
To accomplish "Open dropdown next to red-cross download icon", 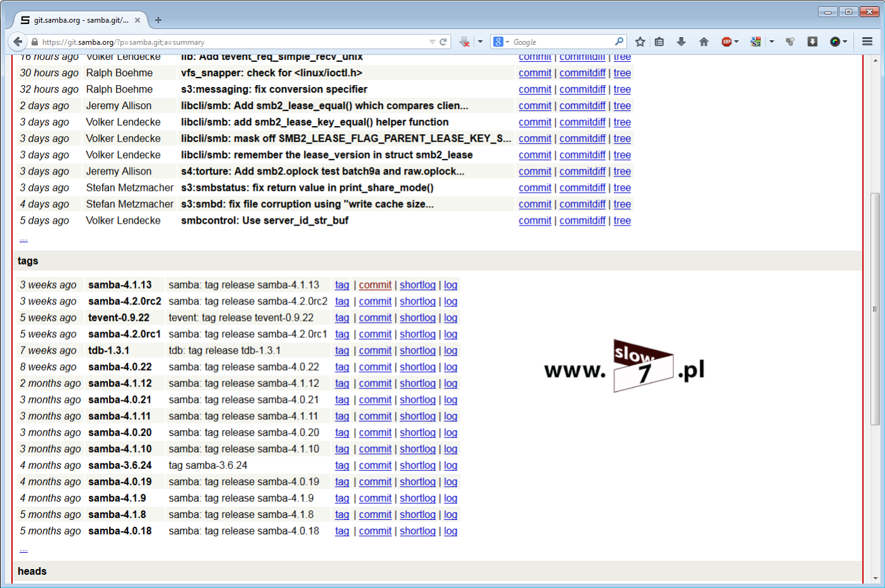I will pyautogui.click(x=480, y=42).
